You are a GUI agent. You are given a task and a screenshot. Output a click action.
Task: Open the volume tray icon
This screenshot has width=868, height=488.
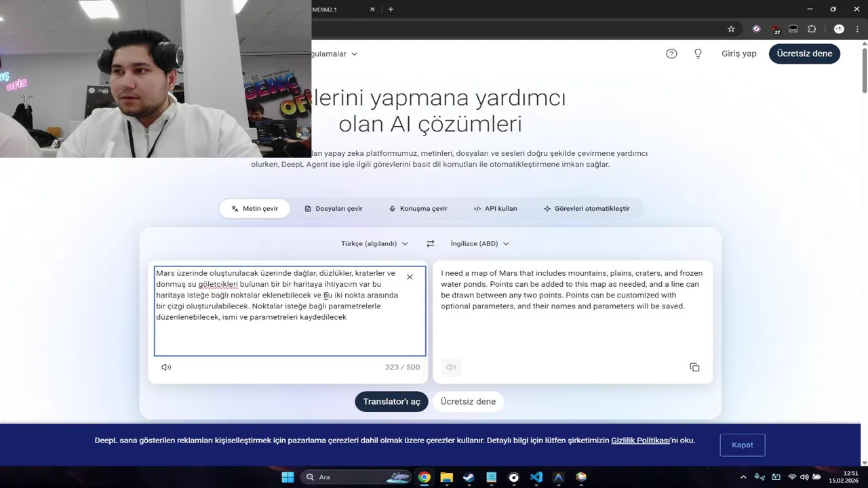(x=804, y=477)
